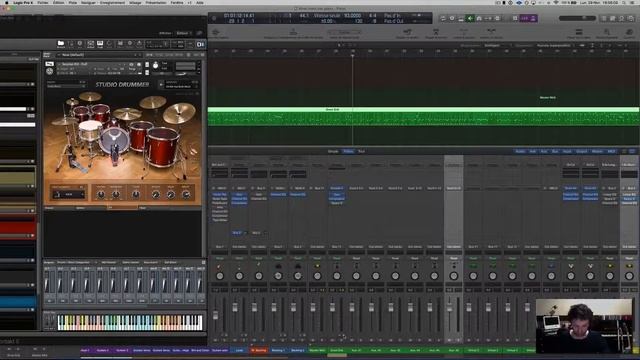Open Mixage menu
Image resolution: width=640 pixels, height=360 pixels.
(135, 2)
